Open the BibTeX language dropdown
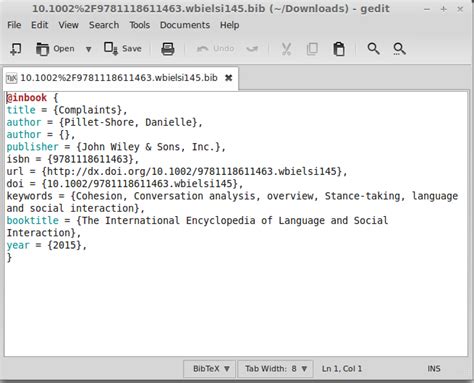474x383 pixels. point(210,369)
